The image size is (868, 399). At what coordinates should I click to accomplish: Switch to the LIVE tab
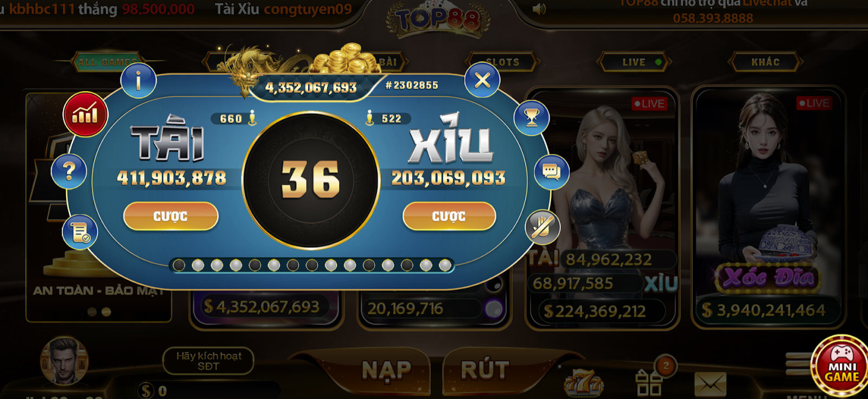tap(634, 62)
